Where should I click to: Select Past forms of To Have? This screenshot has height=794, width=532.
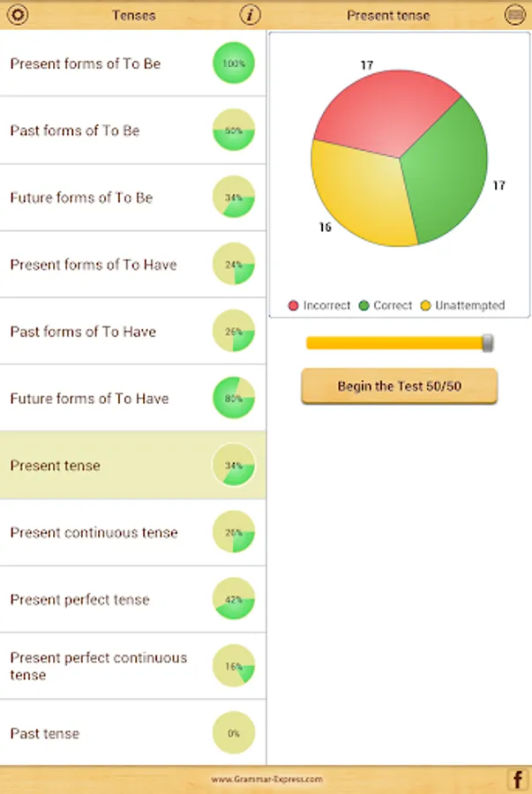tap(83, 332)
